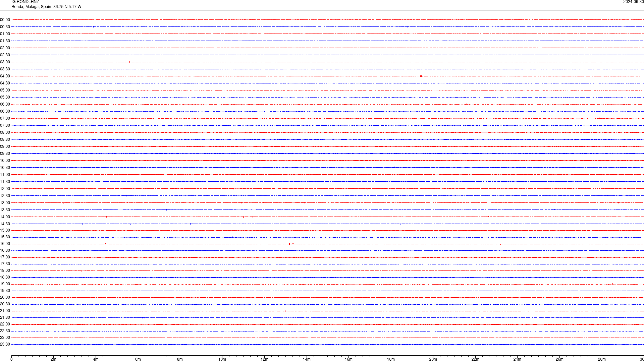Screen dimensions: 644x362
Task: Select the 19:00 time row label
Action: coord(5,284)
